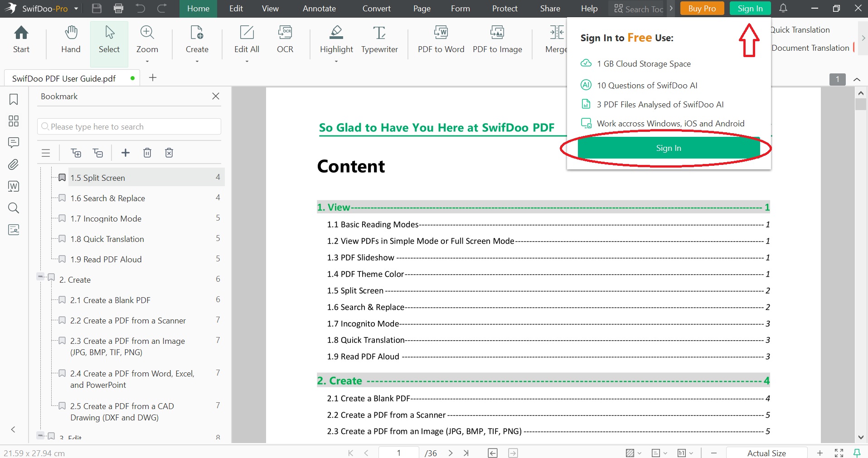Enter full screen mode

pos(839,453)
